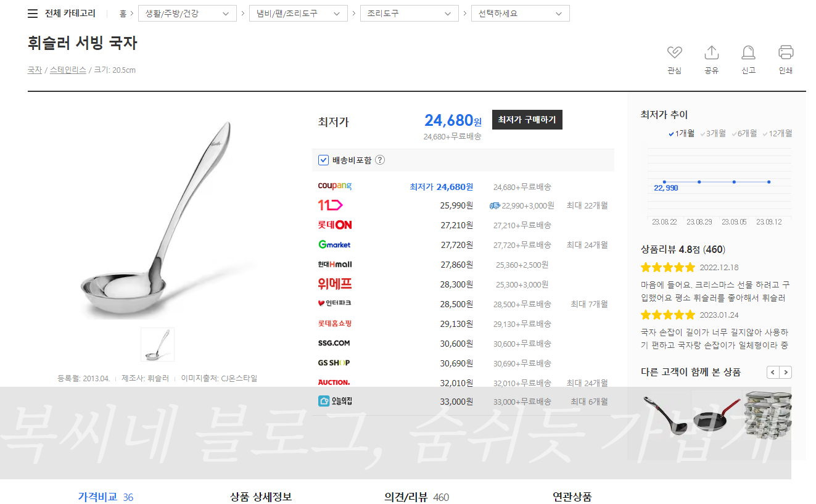Viewport: 816px width, 504px height.
Task: Open the 선택하세요 category dropdown
Action: click(521, 14)
